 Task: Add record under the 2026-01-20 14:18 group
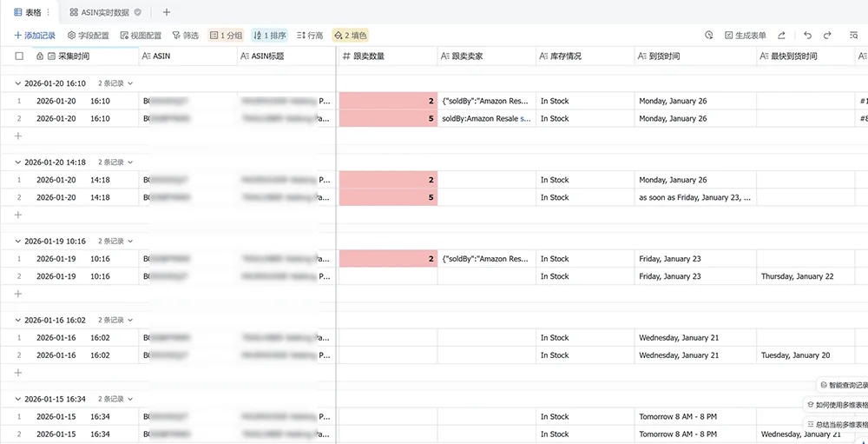click(x=17, y=215)
